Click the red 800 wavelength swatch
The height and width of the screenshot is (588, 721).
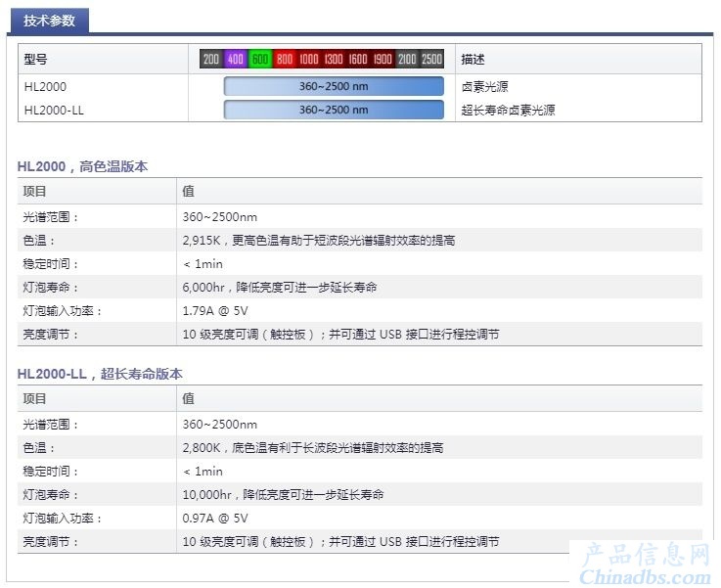(285, 59)
